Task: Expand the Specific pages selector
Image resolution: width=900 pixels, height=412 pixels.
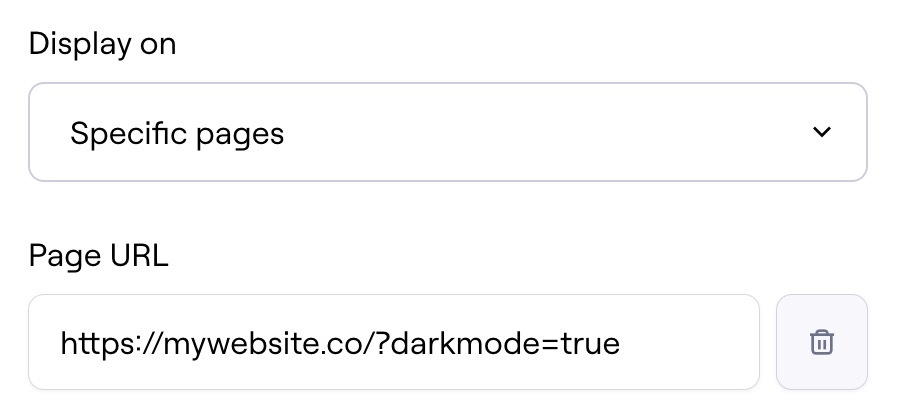Action: (447, 132)
